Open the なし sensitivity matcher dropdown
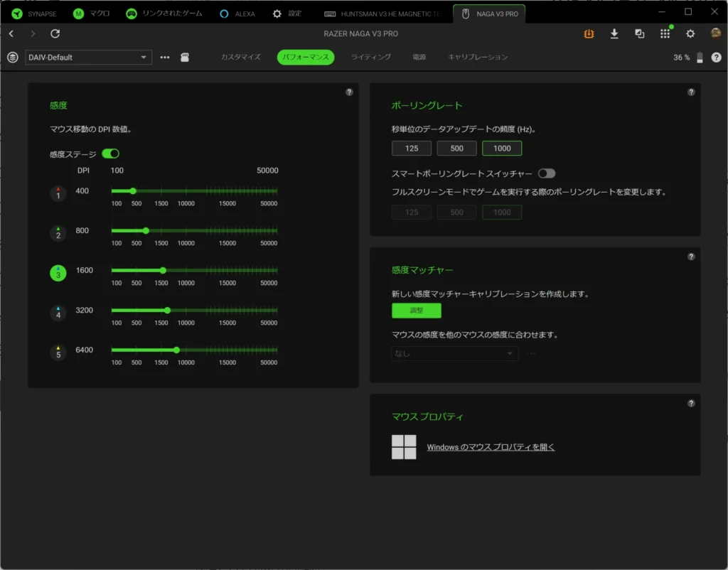This screenshot has height=570, width=728. (x=454, y=353)
